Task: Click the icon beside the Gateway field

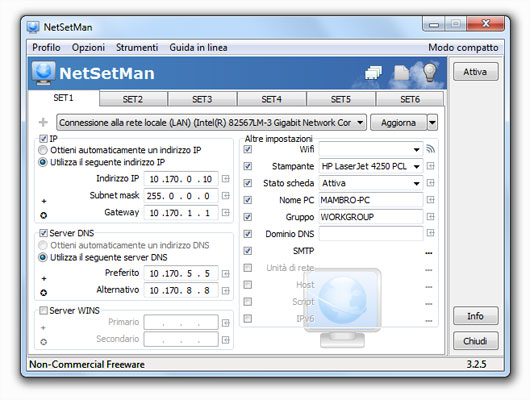Action: pos(225,212)
